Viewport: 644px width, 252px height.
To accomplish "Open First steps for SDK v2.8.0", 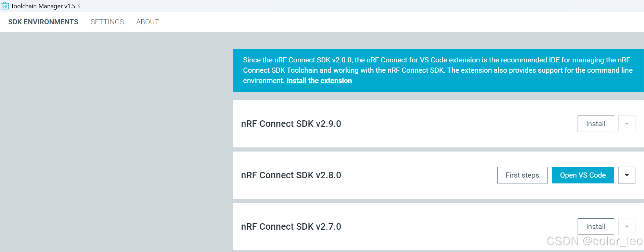I will tap(522, 175).
